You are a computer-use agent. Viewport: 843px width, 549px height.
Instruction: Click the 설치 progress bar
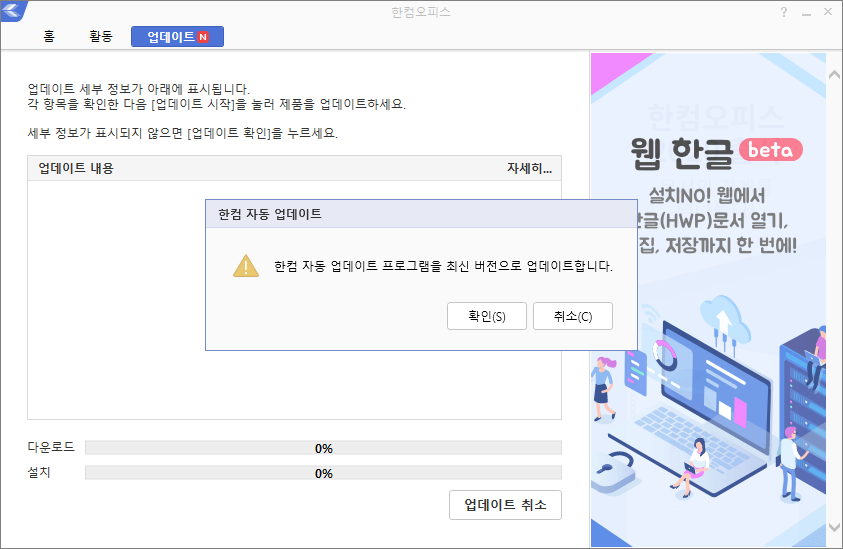coord(323,473)
